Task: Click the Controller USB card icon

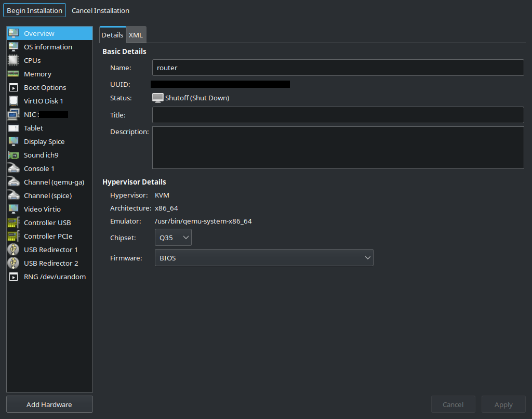Action: point(14,222)
